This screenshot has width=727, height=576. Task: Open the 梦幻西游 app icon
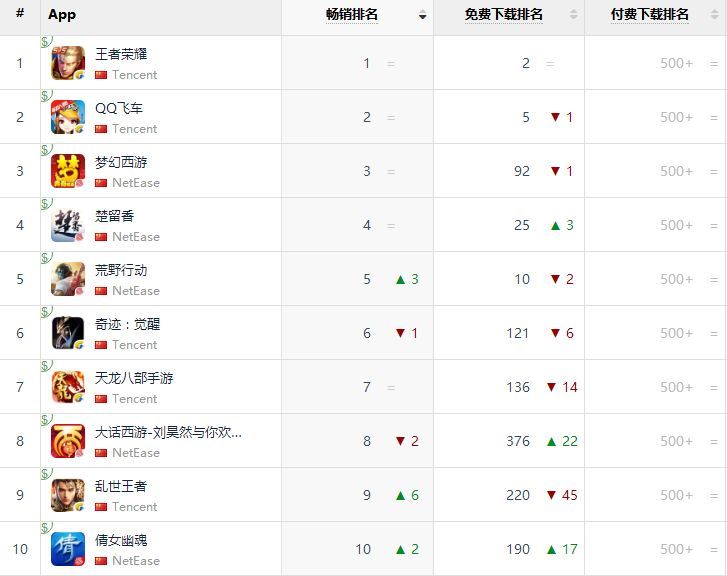(x=68, y=171)
